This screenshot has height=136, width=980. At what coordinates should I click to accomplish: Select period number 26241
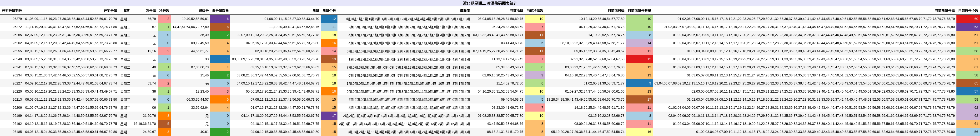click(x=17, y=67)
